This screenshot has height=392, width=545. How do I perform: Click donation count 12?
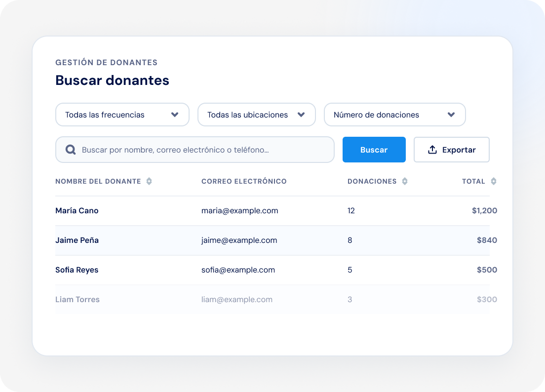(351, 211)
